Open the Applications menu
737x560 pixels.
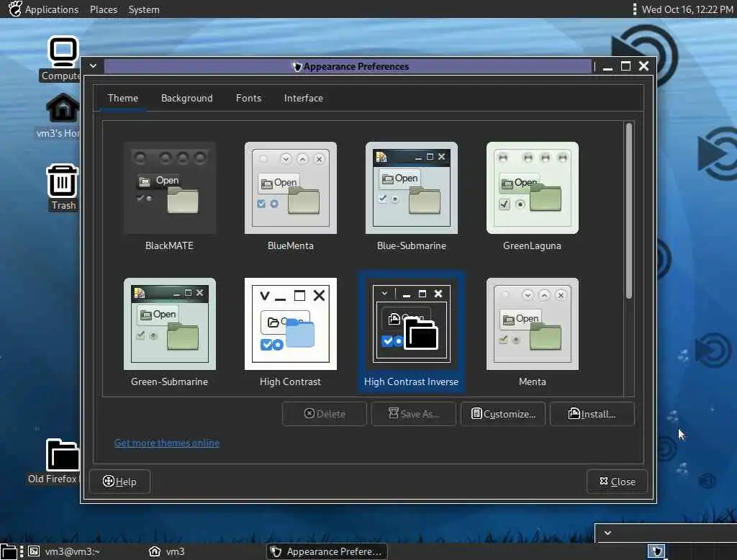coord(52,9)
